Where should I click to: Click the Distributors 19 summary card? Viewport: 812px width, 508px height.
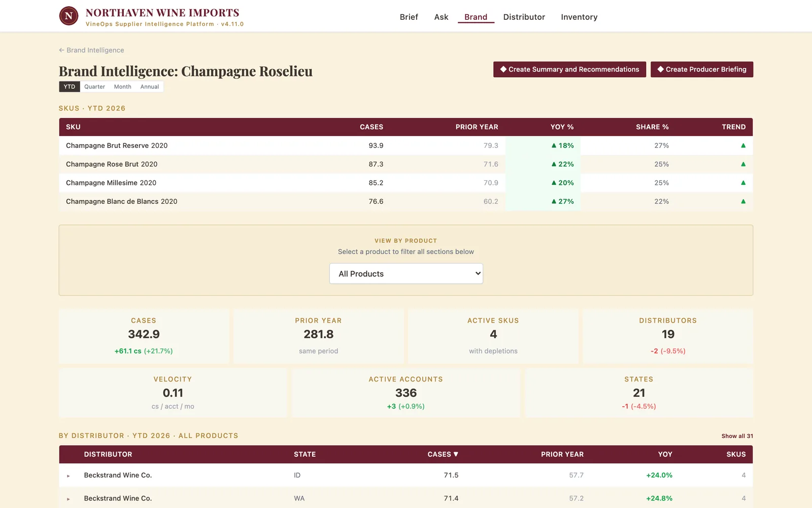(x=668, y=336)
